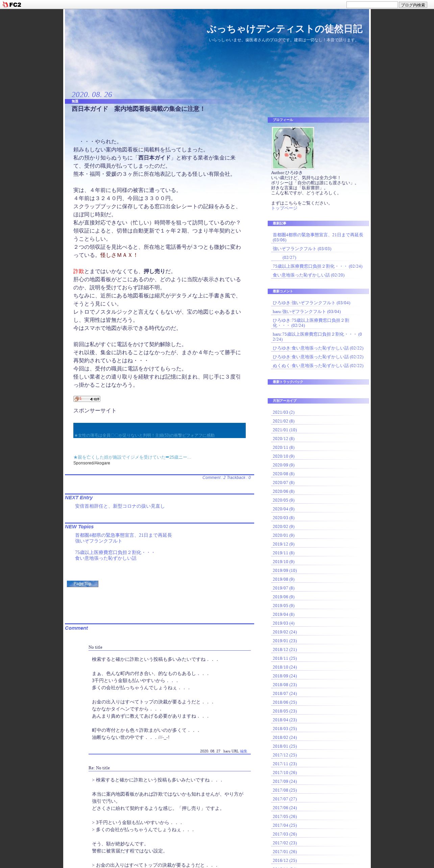
Task: Open monthly archive 2020/12 (8)
Action: point(284,439)
